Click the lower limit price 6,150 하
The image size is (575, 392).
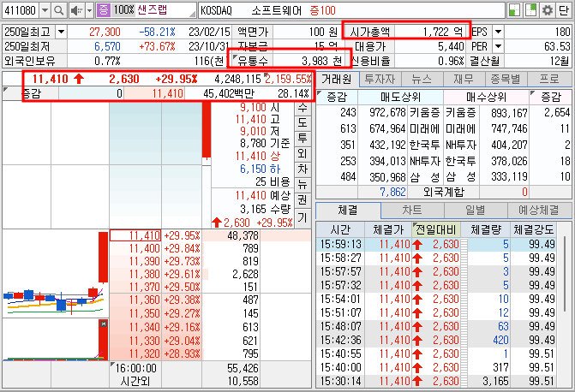pyautogui.click(x=260, y=169)
